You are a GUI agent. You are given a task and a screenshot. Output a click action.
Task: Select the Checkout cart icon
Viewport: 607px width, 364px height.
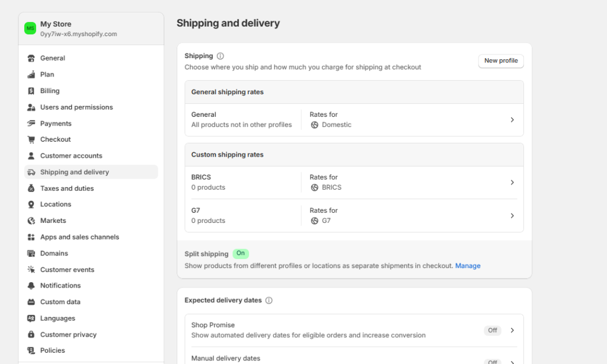(31, 139)
